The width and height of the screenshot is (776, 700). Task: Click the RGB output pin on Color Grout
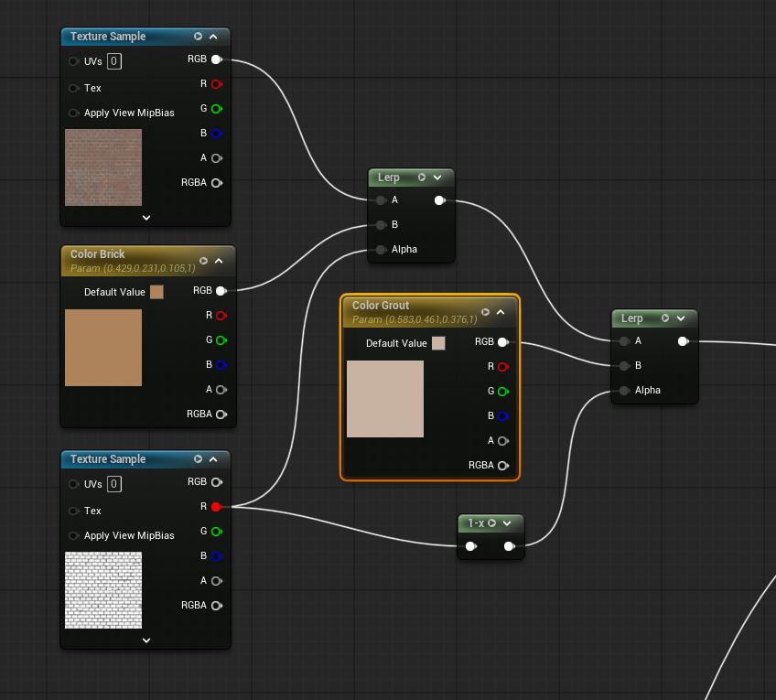501,341
